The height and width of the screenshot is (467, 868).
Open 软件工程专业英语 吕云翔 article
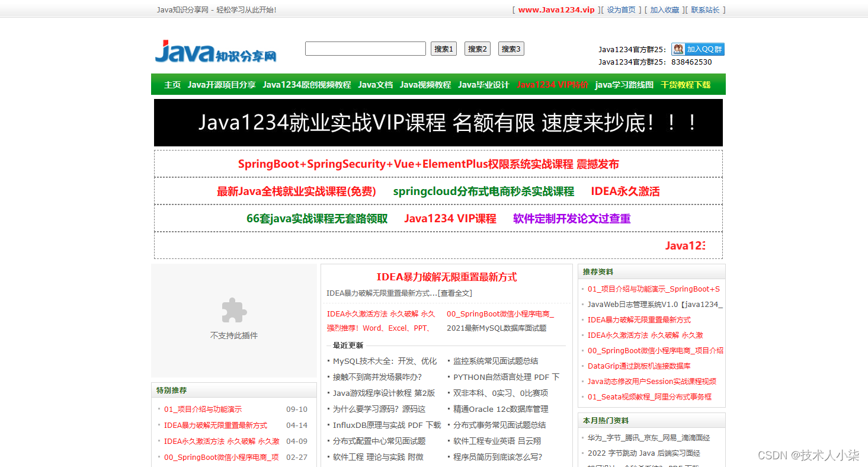[x=497, y=441]
